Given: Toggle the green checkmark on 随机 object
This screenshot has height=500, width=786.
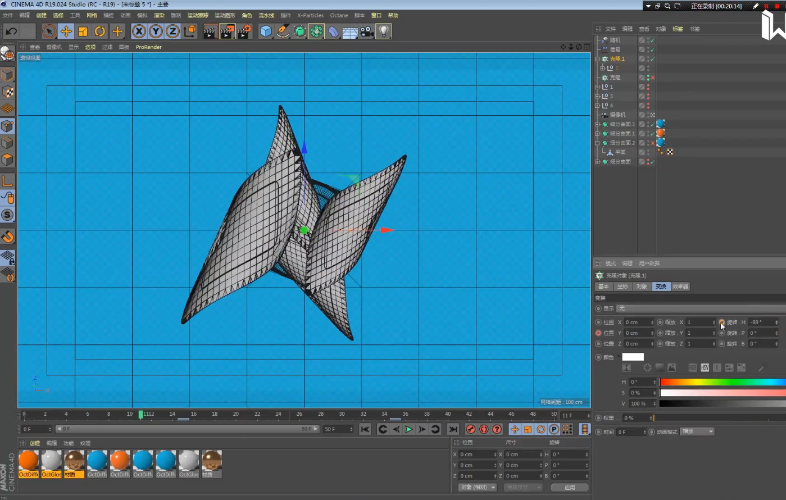Looking at the screenshot, I should coord(652,40).
